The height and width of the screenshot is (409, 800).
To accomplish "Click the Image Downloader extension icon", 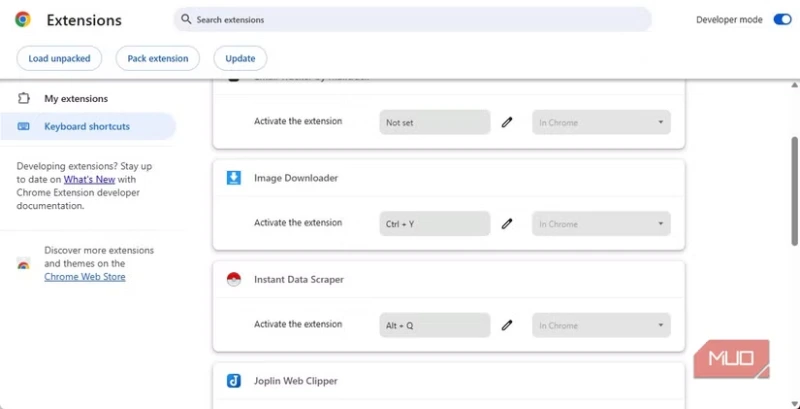I will (233, 178).
